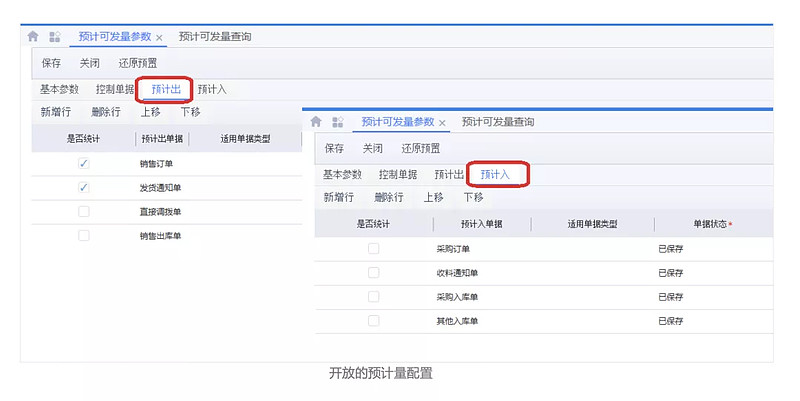Check the 其他入库单 row checkbox

pyautogui.click(x=373, y=320)
